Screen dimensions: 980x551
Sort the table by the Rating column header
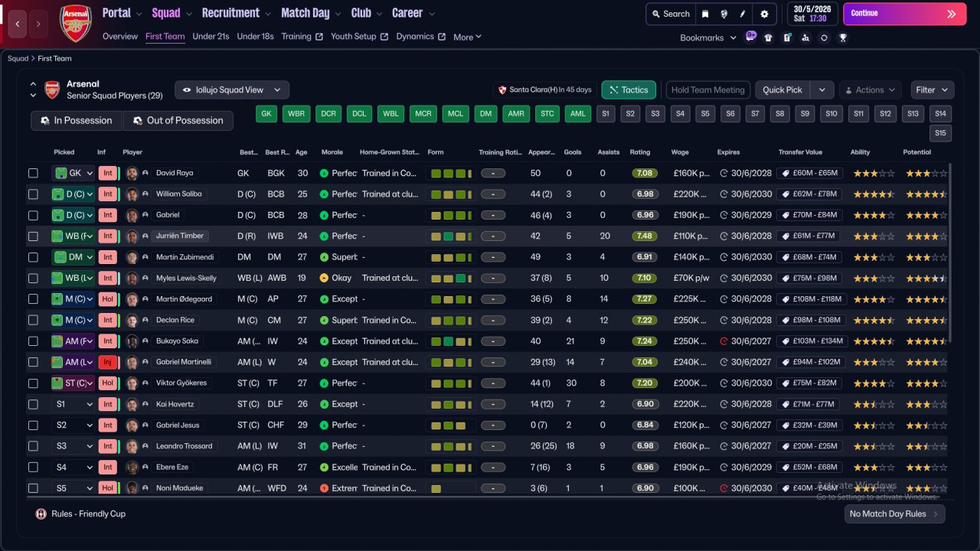(640, 152)
